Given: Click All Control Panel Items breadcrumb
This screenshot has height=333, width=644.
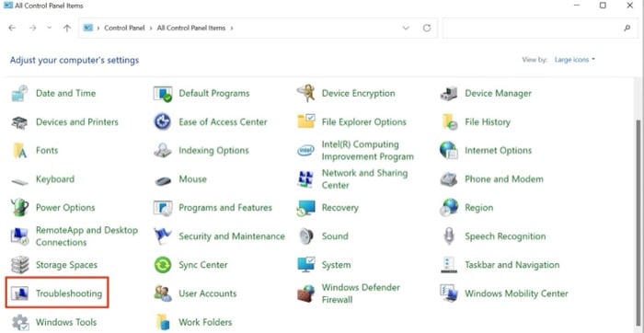Looking at the screenshot, I should 191,28.
